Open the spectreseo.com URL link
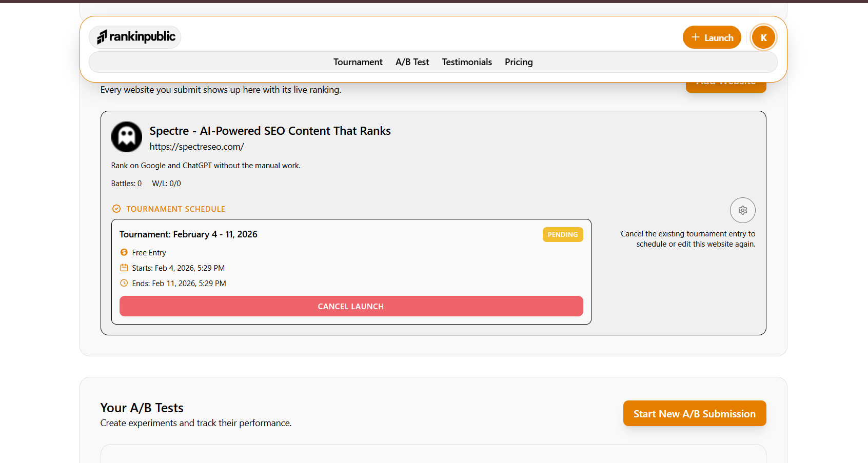 (197, 147)
